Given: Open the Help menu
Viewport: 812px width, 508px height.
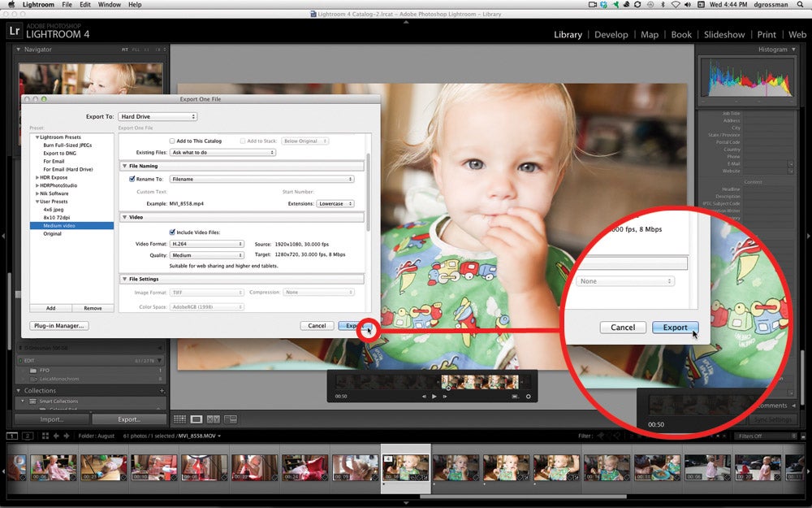Looking at the screenshot, I should pyautogui.click(x=135, y=5).
